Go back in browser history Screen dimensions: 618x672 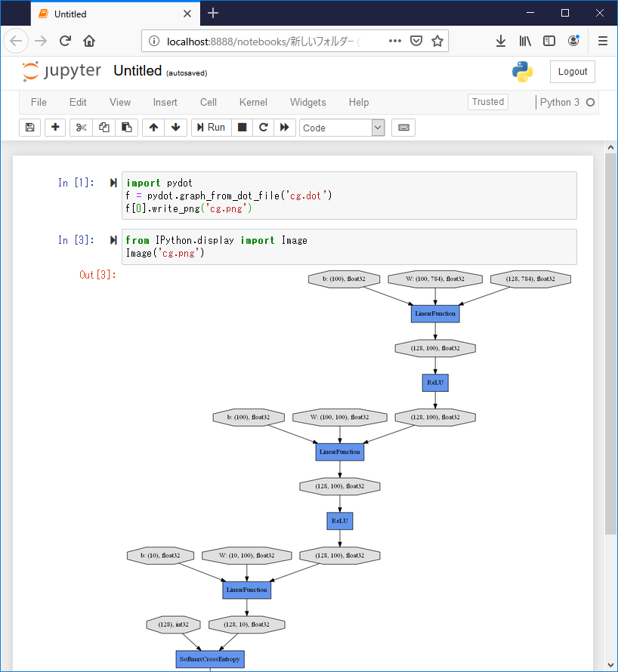pos(16,41)
